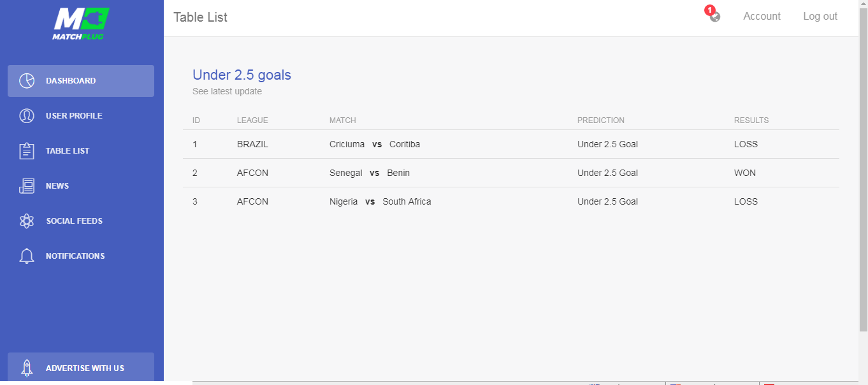Viewport: 868px width, 385px height.
Task: Click the MatchPlug logo
Action: click(x=81, y=24)
